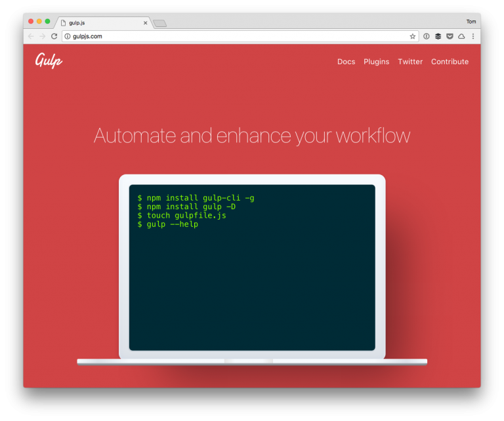504x421 pixels.
Task: Close the gulp.js tab
Action: tap(145, 23)
